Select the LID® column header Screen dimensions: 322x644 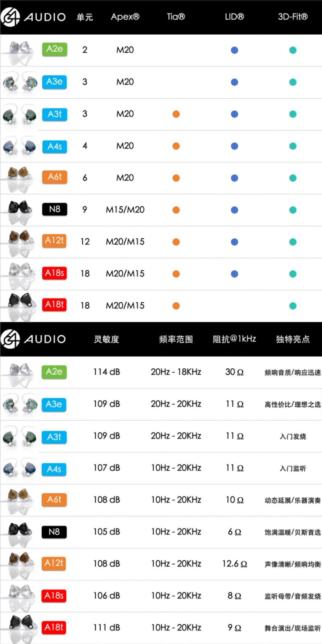coord(234,17)
